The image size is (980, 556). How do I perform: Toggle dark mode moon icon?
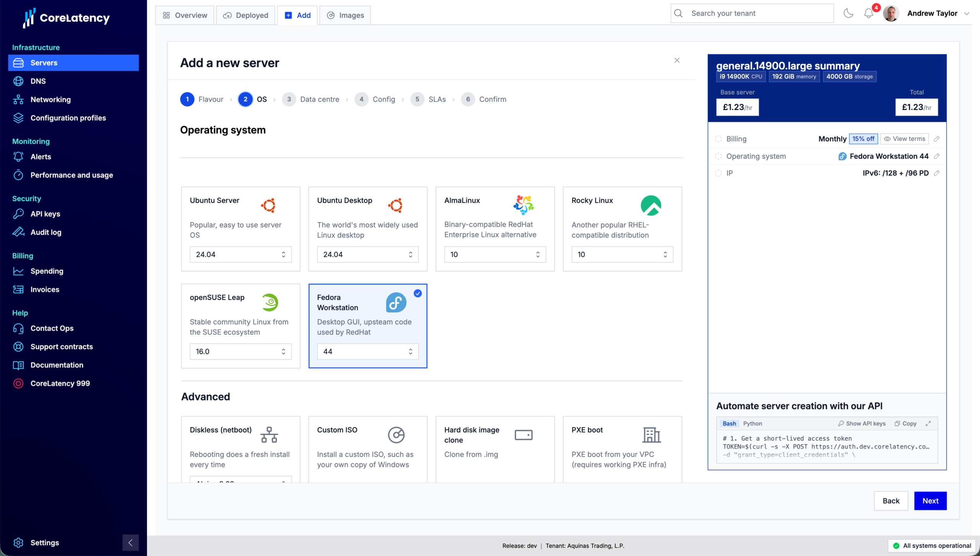coord(848,13)
